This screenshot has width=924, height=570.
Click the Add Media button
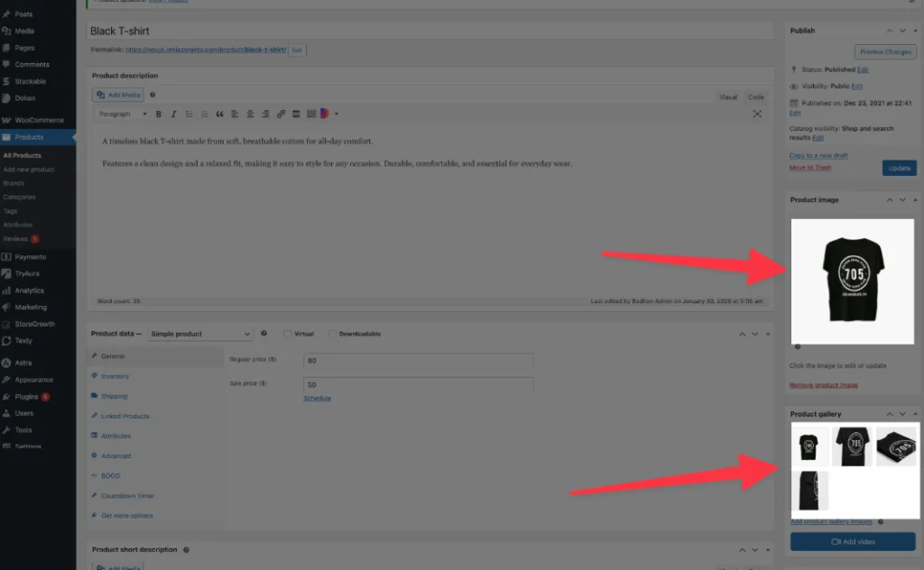coord(118,95)
